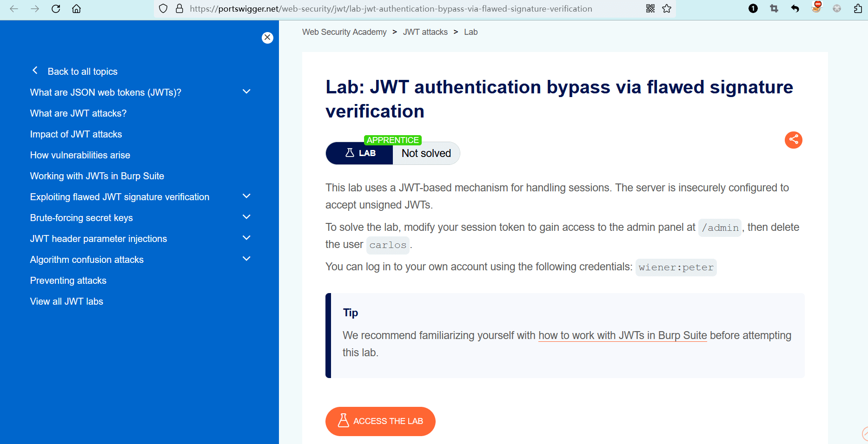Open the extensions puzzle piece icon
Image resolution: width=868 pixels, height=444 pixels.
(858, 8)
